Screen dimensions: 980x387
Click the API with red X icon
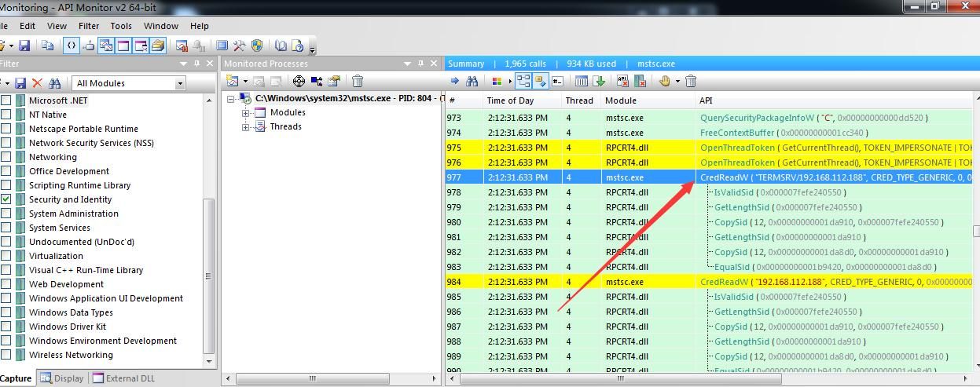(x=622, y=81)
